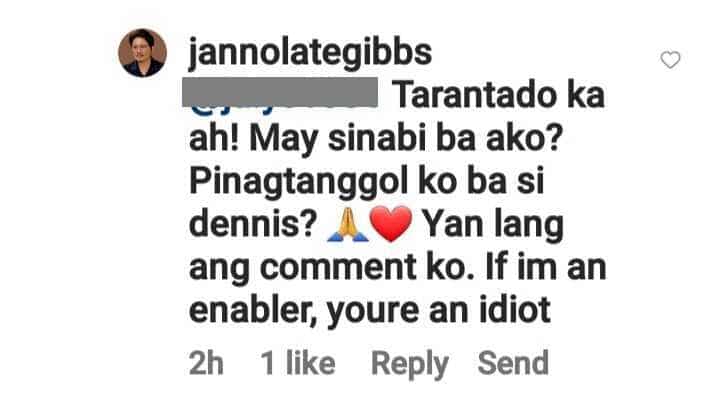Click the phrase Yan lang after the emojis
This screenshot has width=720, height=407.
click(493, 226)
